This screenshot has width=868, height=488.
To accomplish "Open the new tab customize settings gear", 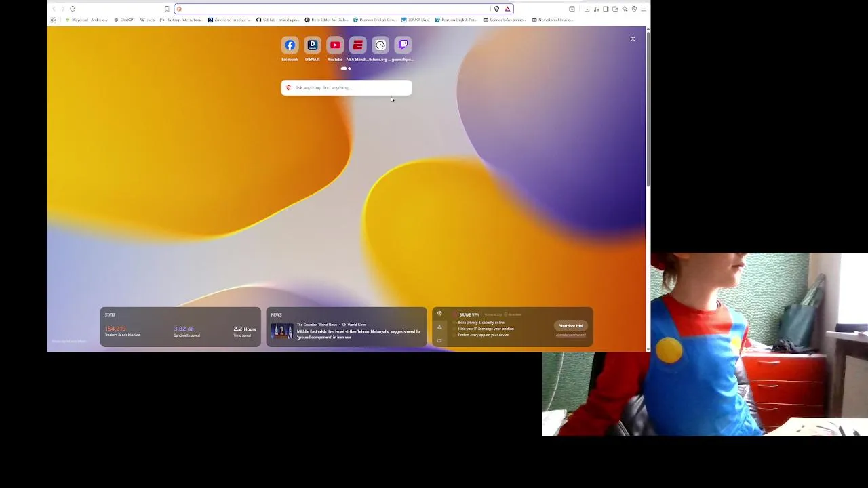I will 633,39.
